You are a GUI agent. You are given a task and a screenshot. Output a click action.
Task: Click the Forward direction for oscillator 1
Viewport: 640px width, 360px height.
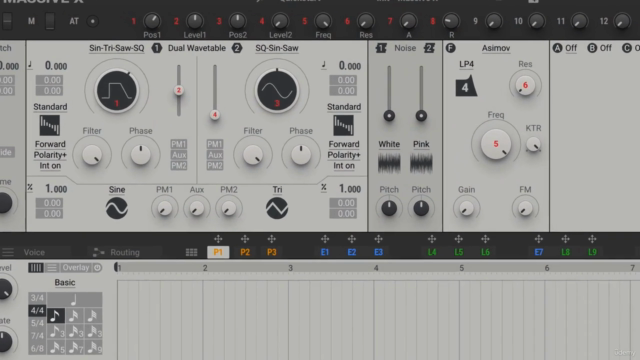(50, 144)
